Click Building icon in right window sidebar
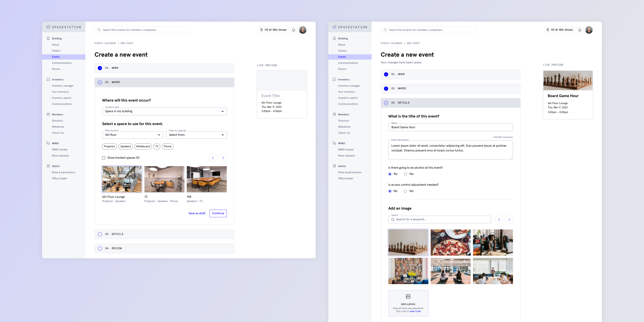The height and width of the screenshot is (322, 644). coord(334,38)
